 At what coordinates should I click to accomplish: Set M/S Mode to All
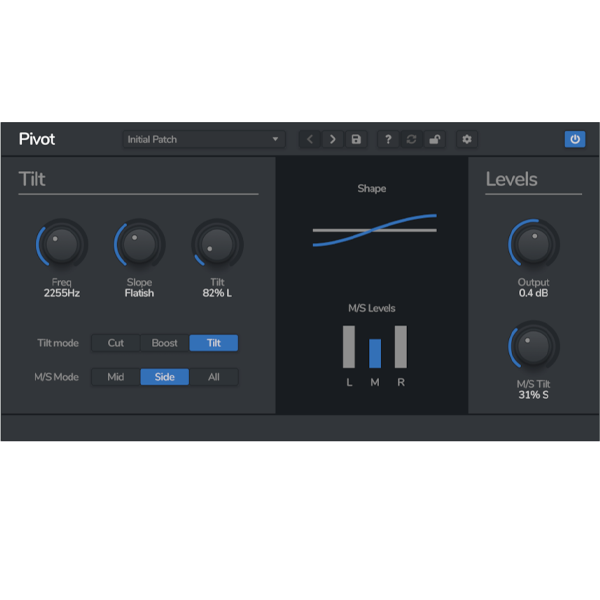pyautogui.click(x=214, y=377)
